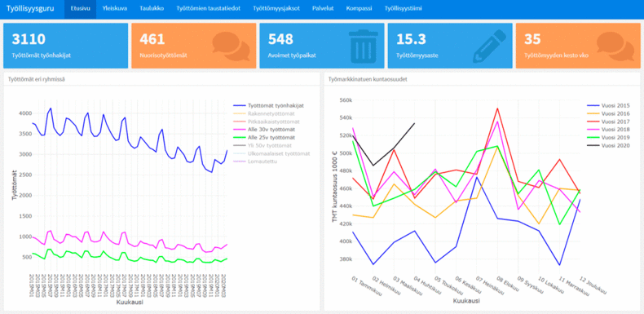Open the Palvelut navigation item
This screenshot has height=314, width=644.
tap(323, 8)
